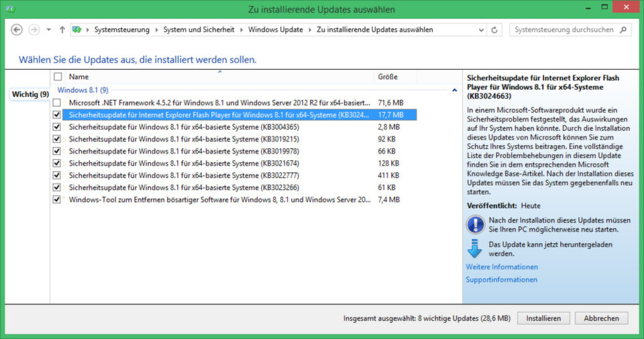Open System und Sicherheit breadcrumb
Viewport: 644px width, 339px height.
(199, 30)
